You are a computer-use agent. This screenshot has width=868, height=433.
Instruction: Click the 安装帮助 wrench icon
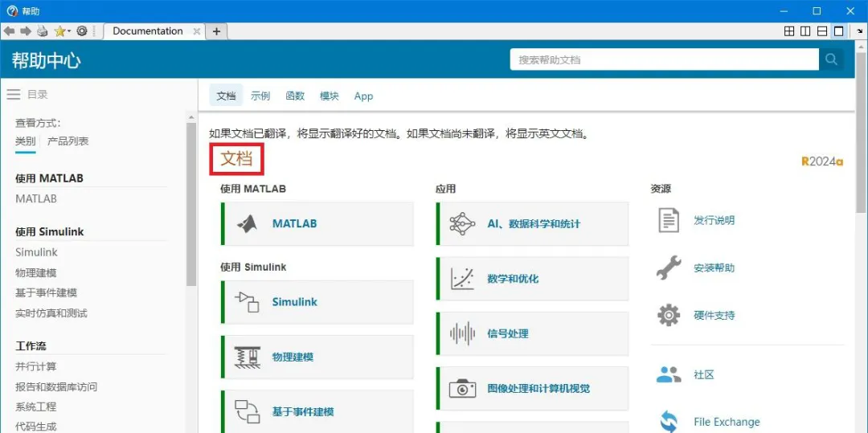point(669,268)
